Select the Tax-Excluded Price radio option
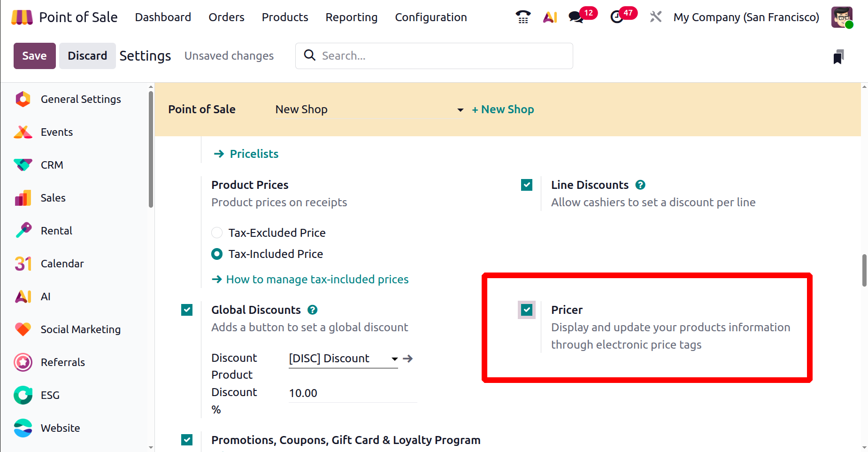 [217, 233]
